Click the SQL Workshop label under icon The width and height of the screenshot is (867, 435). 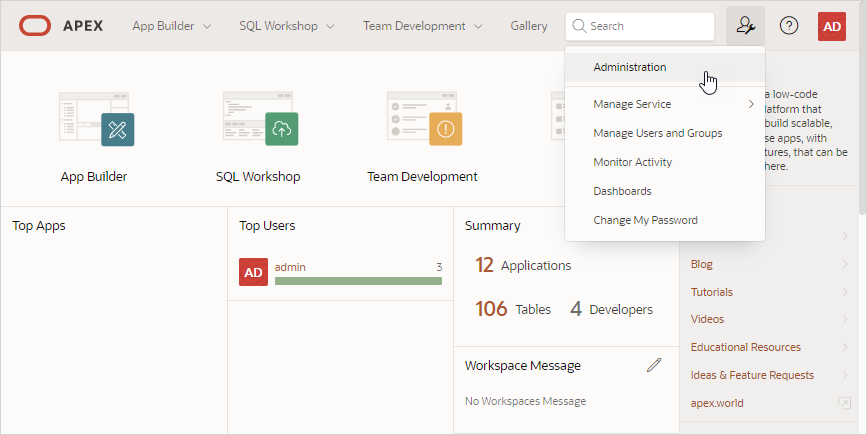tap(258, 176)
